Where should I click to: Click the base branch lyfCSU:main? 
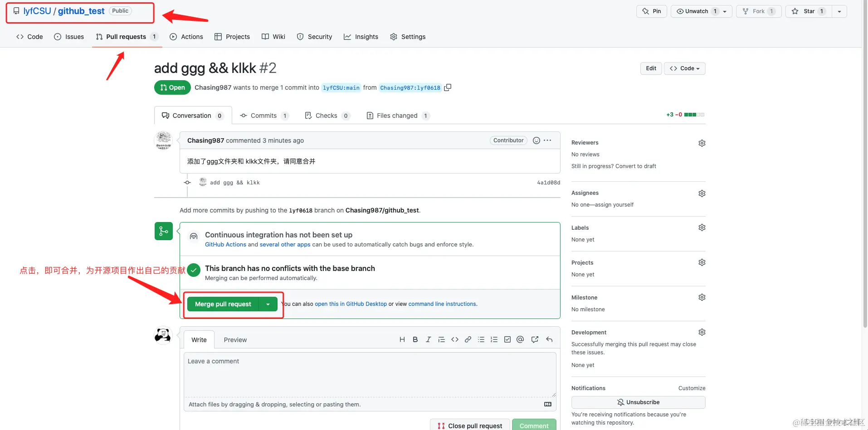click(x=341, y=88)
